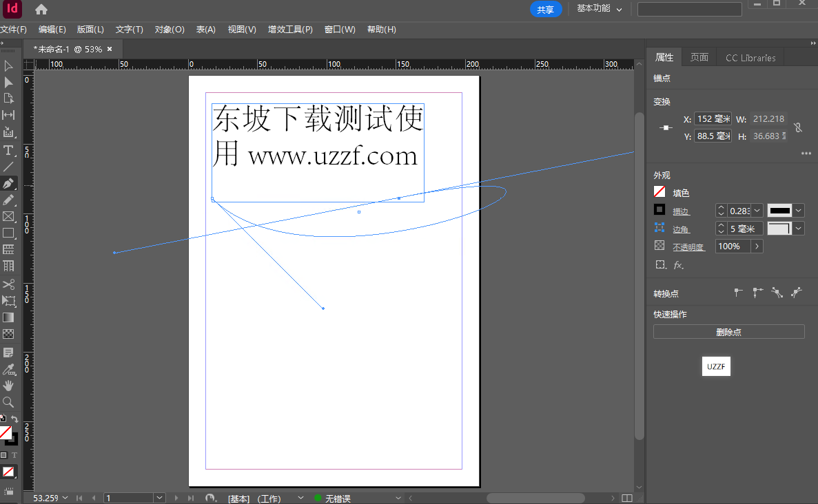Click the stroke color swatch in properties
The height and width of the screenshot is (504, 818).
(x=659, y=209)
